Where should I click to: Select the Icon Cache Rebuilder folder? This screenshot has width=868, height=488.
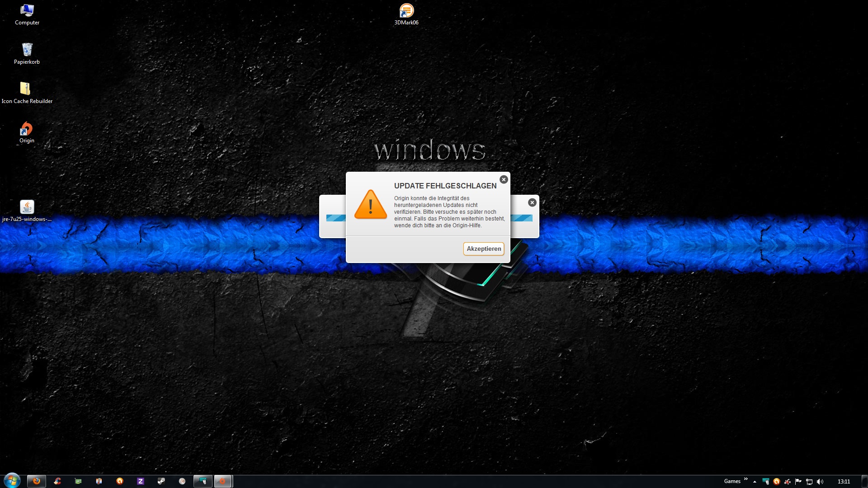[x=27, y=93]
